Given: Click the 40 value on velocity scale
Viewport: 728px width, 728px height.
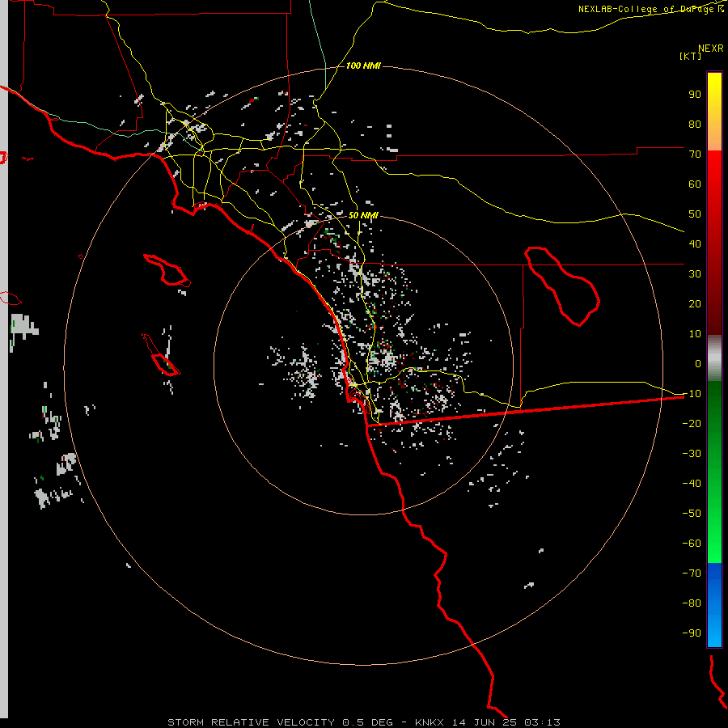Looking at the screenshot, I should (x=695, y=244).
